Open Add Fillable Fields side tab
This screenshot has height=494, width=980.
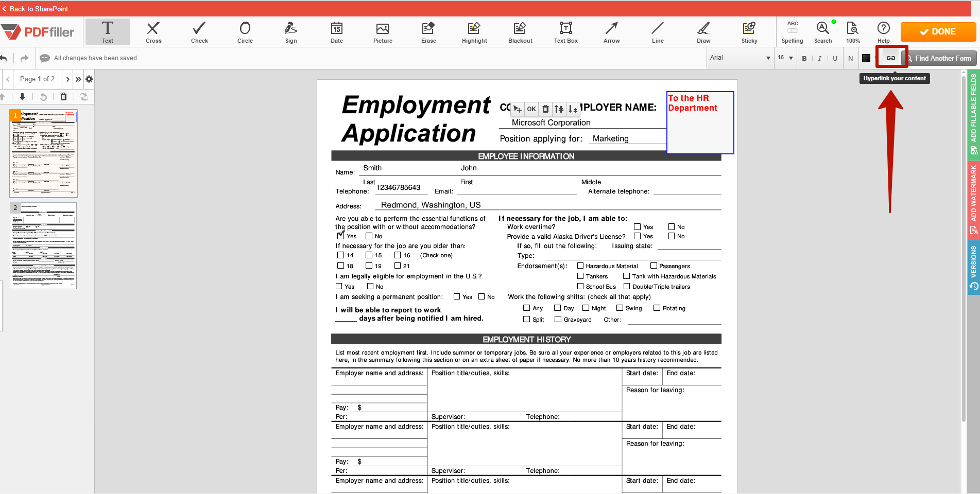[973, 114]
